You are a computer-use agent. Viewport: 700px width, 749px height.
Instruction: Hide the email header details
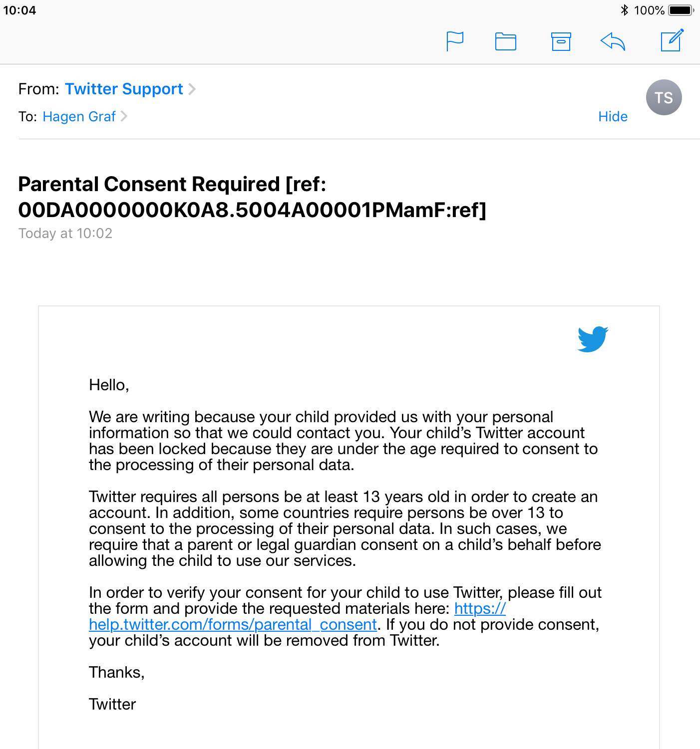(613, 116)
